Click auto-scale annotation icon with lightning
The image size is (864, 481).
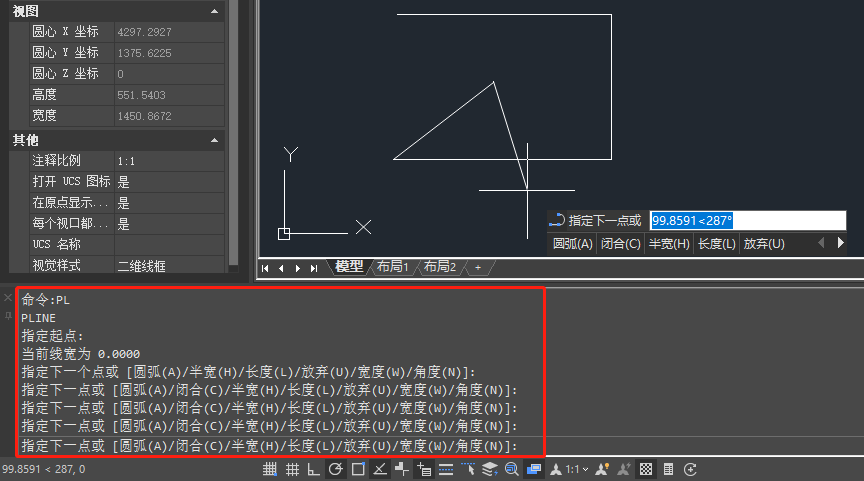point(624,469)
